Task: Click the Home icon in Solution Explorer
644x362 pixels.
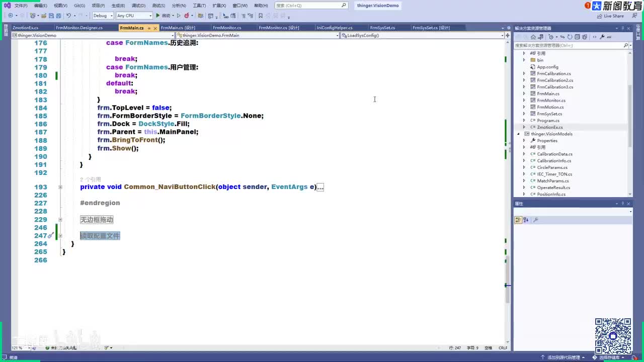Action: (x=533, y=37)
